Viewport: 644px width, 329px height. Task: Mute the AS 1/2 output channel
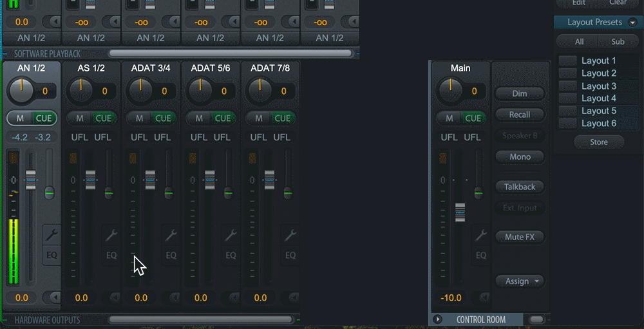pos(80,118)
